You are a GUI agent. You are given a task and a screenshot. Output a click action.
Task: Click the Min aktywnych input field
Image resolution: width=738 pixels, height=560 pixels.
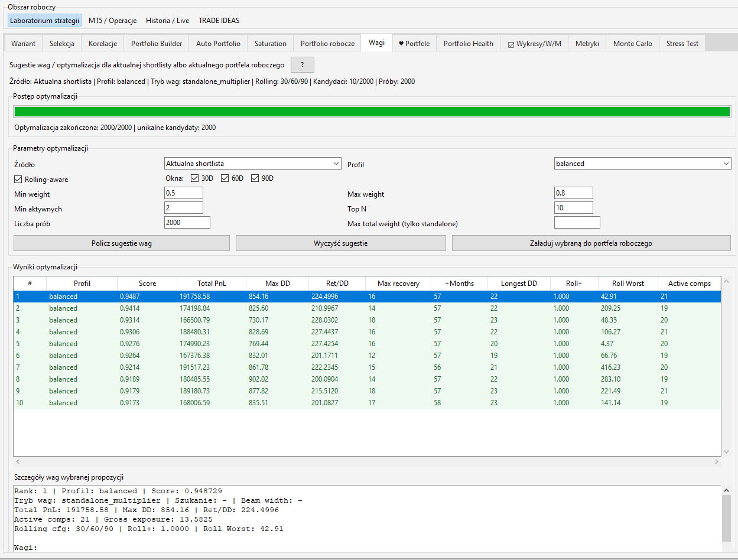pyautogui.click(x=184, y=208)
